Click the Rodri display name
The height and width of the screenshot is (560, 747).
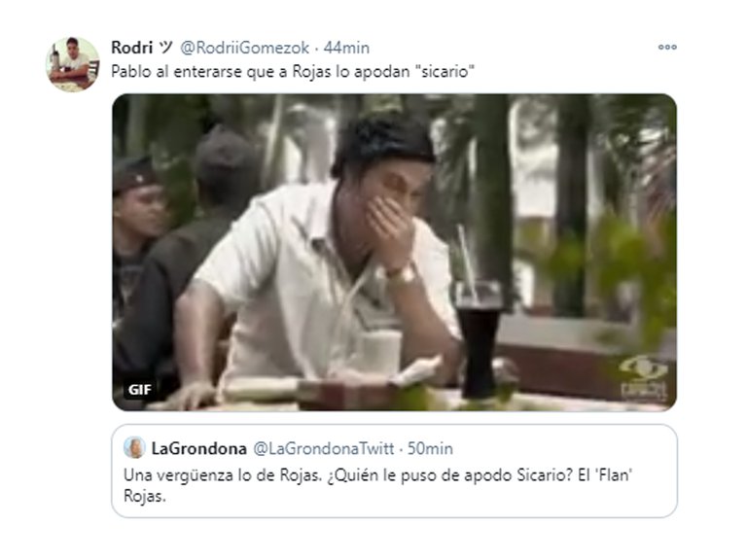[x=131, y=48]
